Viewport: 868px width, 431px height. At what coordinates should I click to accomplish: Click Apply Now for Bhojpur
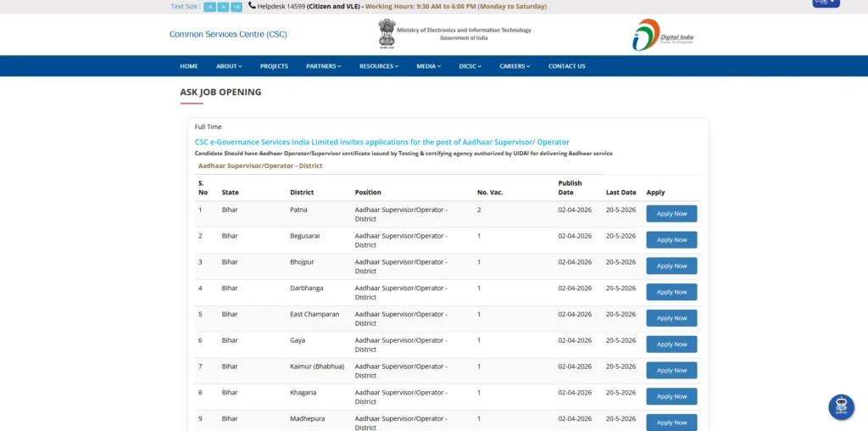tap(671, 266)
